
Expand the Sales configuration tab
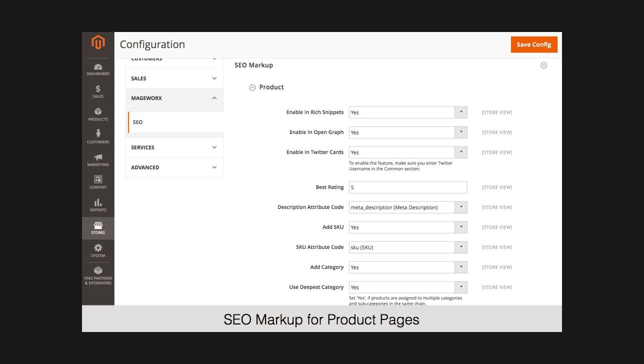[174, 78]
